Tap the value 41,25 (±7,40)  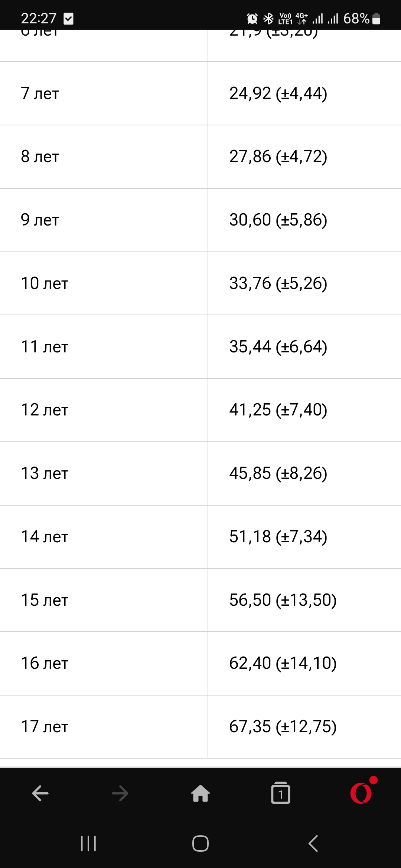(x=278, y=410)
